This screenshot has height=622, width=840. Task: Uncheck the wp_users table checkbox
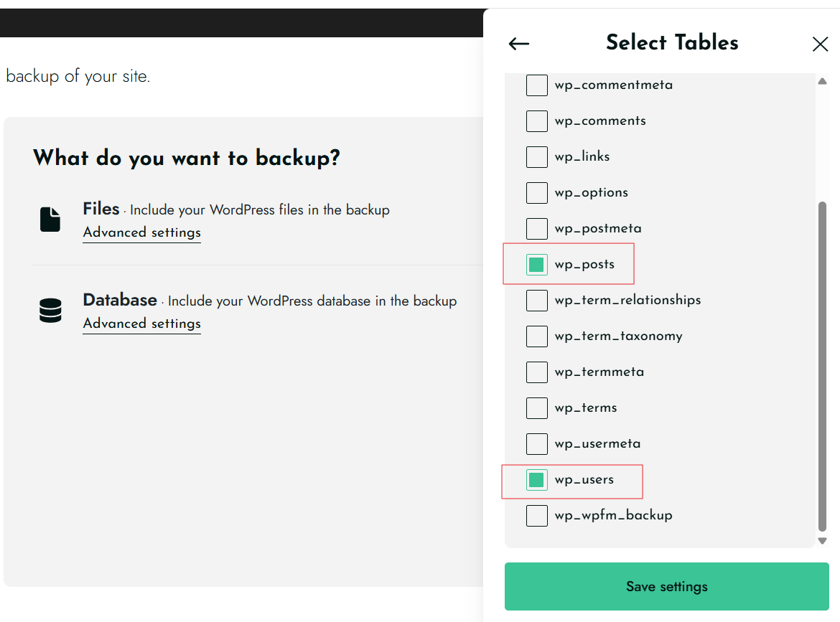click(x=536, y=480)
